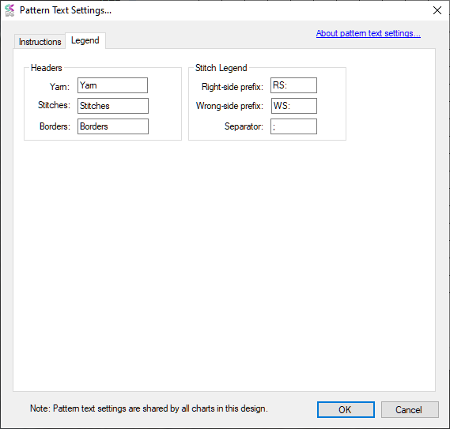Click the Separator: label text
This screenshot has width=450, height=429.
pyautogui.click(x=244, y=126)
